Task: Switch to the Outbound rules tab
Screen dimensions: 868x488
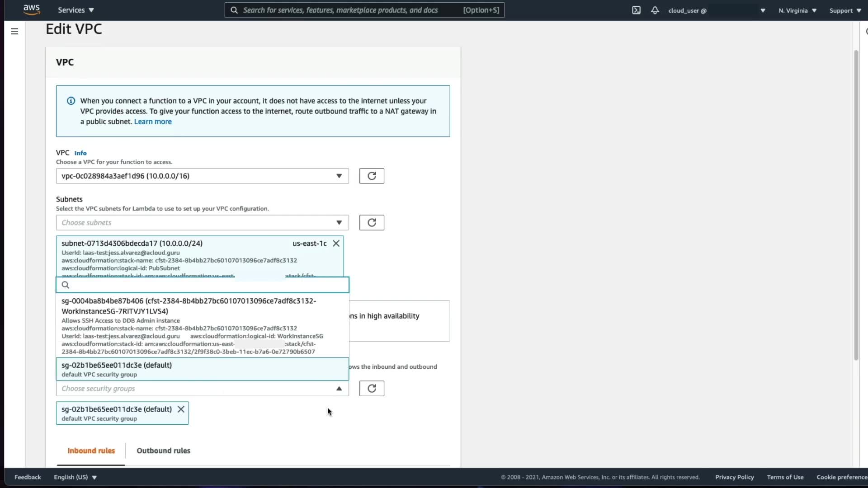Action: (x=163, y=450)
